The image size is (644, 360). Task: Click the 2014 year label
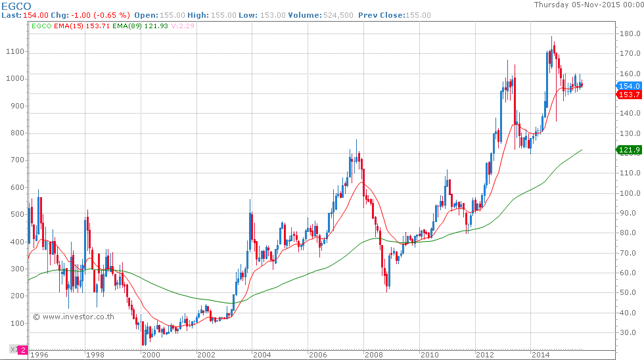(540, 355)
